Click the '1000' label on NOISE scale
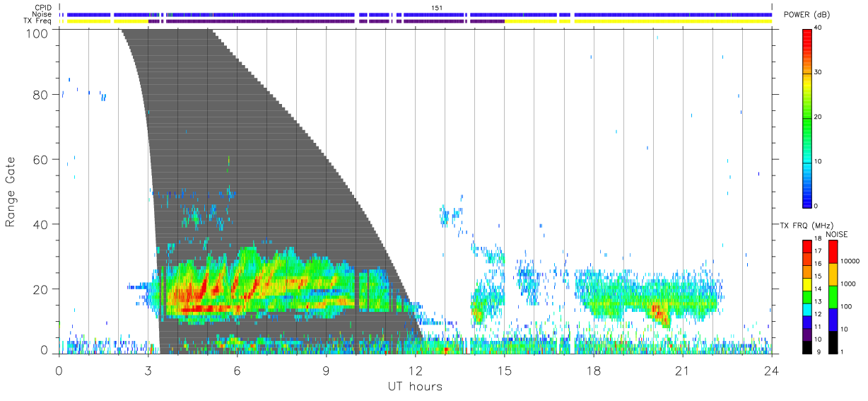This screenshot has height=401, width=868. tap(848, 284)
